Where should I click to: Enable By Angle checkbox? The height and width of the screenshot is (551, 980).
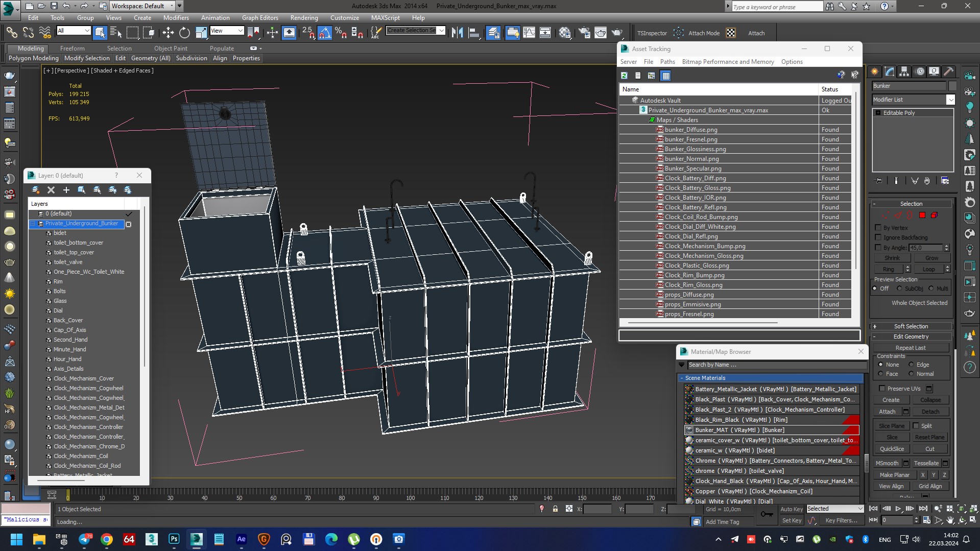pyautogui.click(x=878, y=248)
